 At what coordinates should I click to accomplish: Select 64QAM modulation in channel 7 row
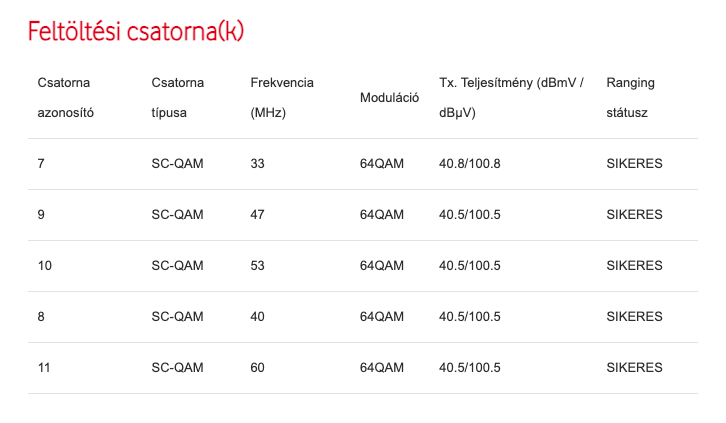click(x=382, y=164)
